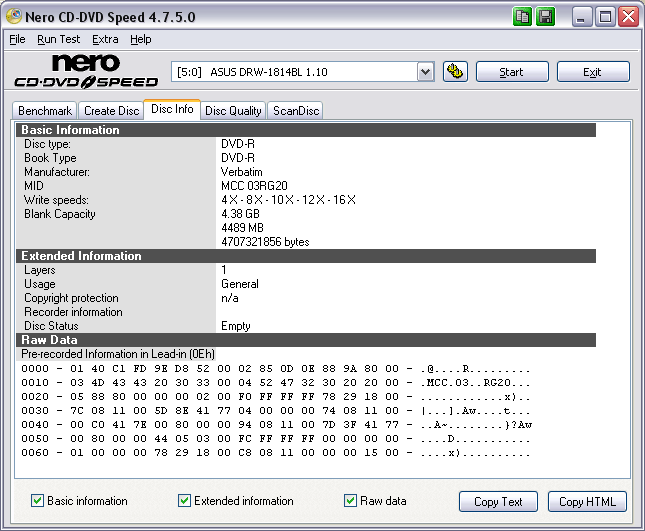This screenshot has width=645, height=531.
Task: Click the Copy HTML button
Action: 587,501
